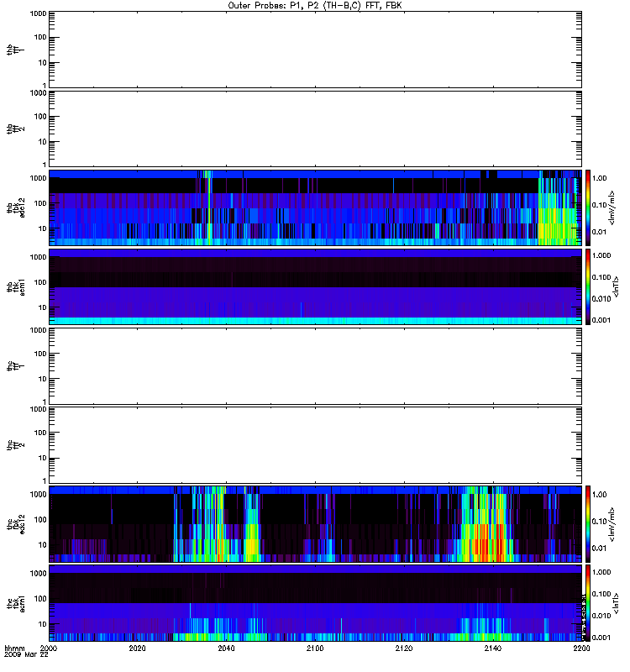
Task: Click the 0.10 value on thc edc12 color bar
Action: (x=599, y=522)
